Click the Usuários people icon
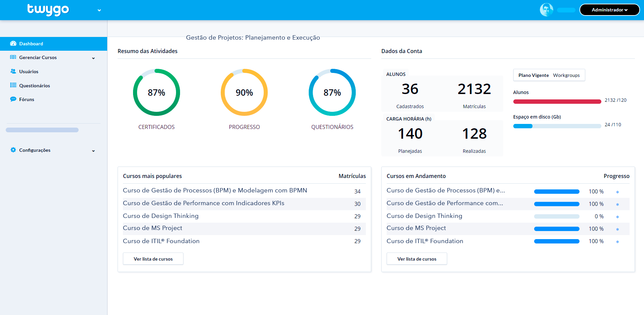Screen dimensions: 644x315 pyautogui.click(x=13, y=72)
